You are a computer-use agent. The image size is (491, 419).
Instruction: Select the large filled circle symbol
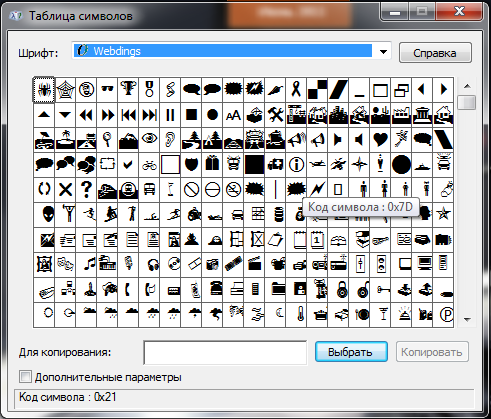[401, 165]
